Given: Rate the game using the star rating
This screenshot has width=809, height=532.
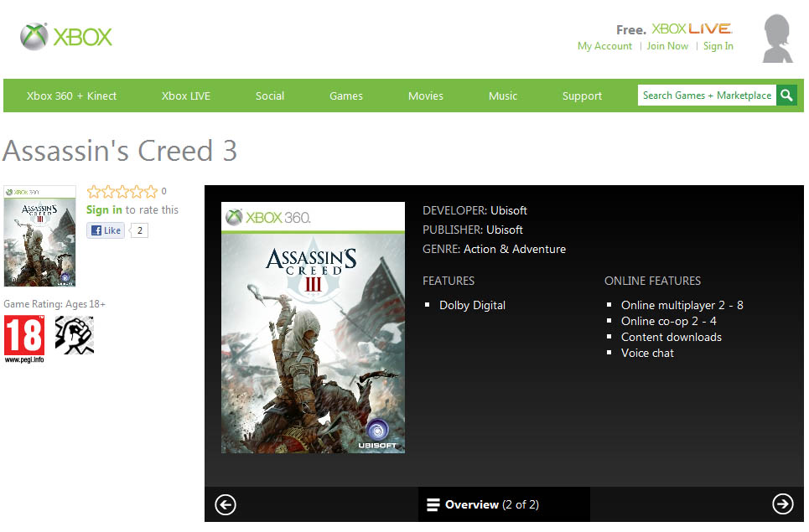Looking at the screenshot, I should tap(122, 192).
